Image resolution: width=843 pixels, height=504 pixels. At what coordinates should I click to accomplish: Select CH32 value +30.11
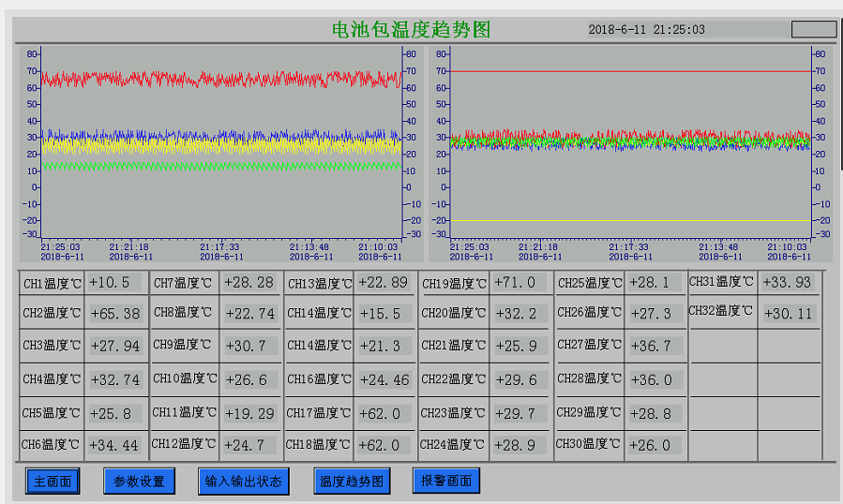coord(790,313)
